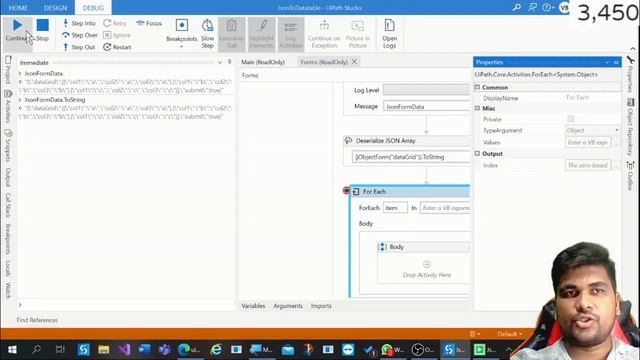
Task: Close the Forms (ReadOnly) tab
Action: pos(354,62)
